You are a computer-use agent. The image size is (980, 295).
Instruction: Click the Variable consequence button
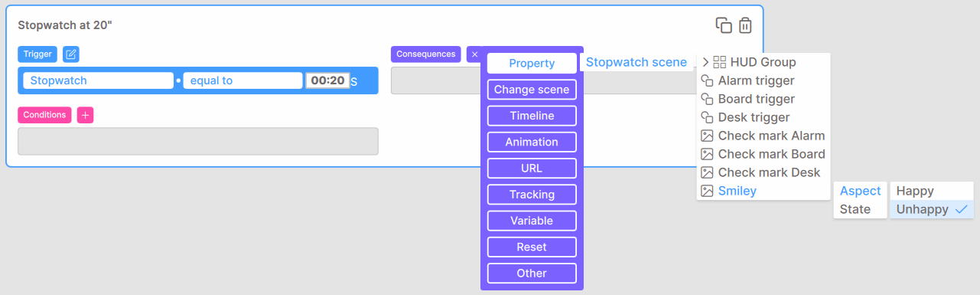(x=532, y=221)
